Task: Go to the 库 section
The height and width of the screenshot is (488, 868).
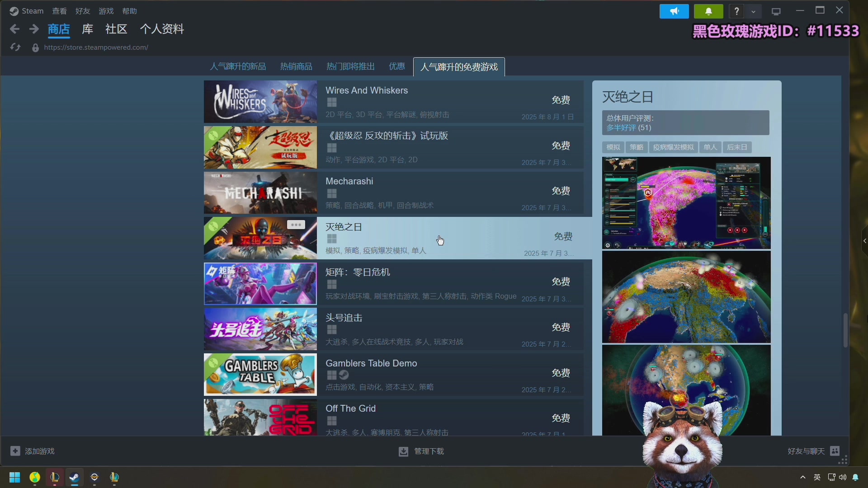Action: click(x=88, y=29)
